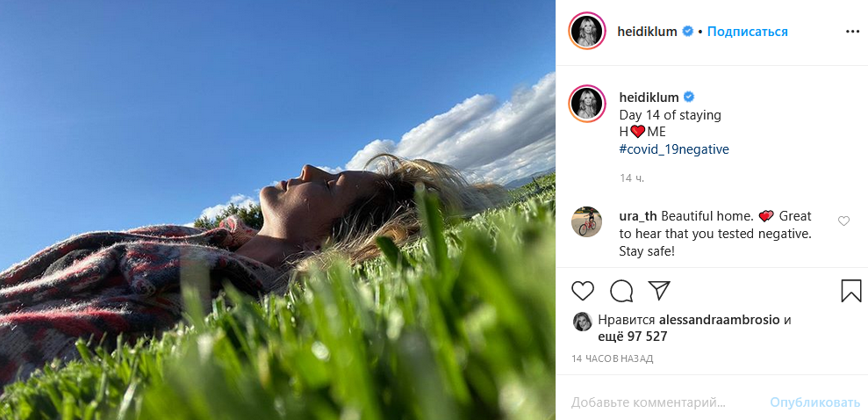Open heidiklum profile picture in header
This screenshot has height=420, width=868.
(587, 31)
